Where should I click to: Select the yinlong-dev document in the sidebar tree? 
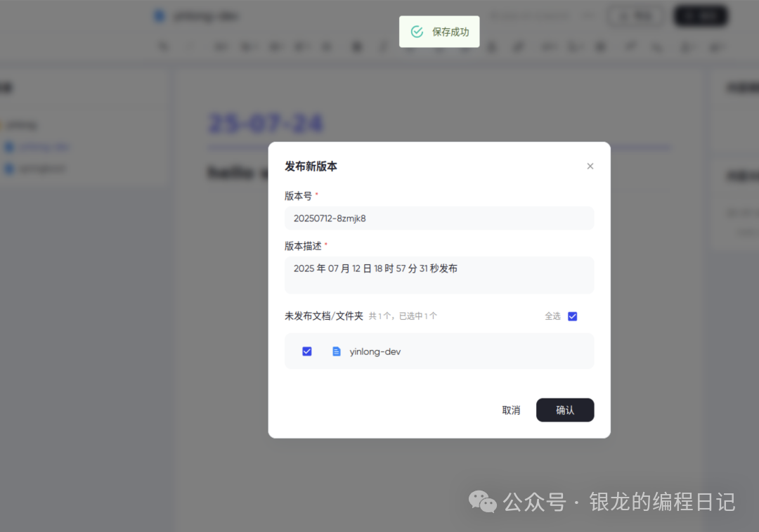42,147
